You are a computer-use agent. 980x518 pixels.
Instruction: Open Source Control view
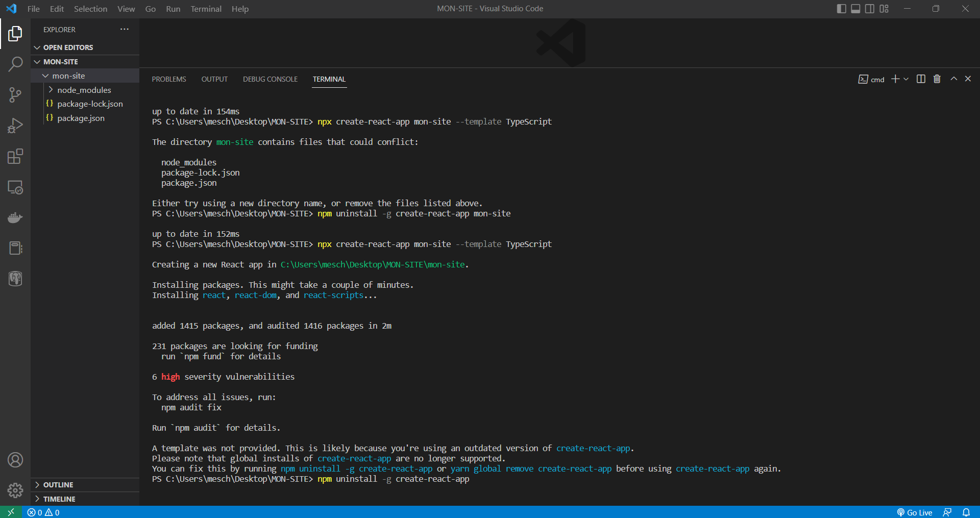[15, 95]
